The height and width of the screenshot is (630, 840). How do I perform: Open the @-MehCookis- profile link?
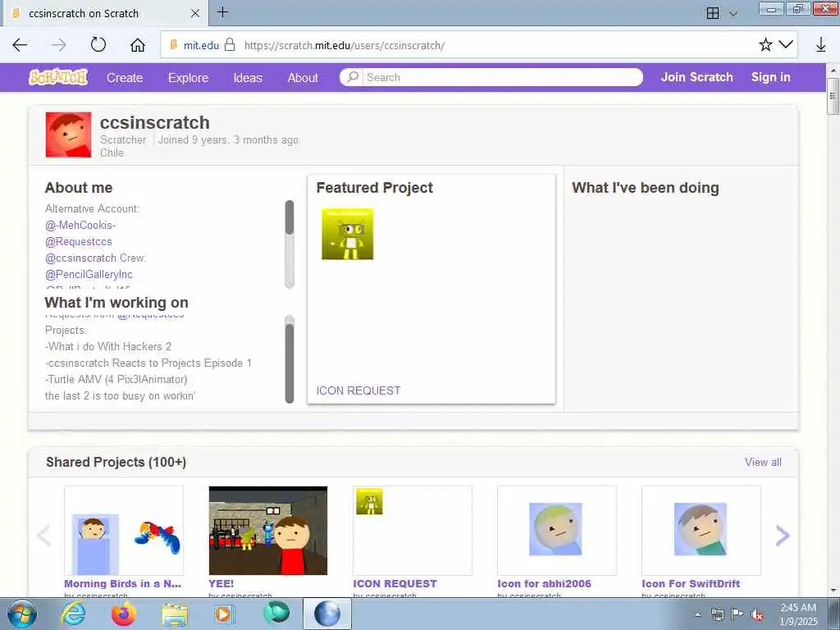click(x=80, y=225)
